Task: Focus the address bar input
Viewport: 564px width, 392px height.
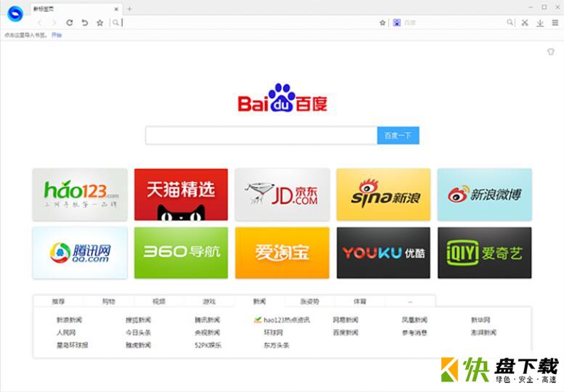Action: tap(248, 23)
